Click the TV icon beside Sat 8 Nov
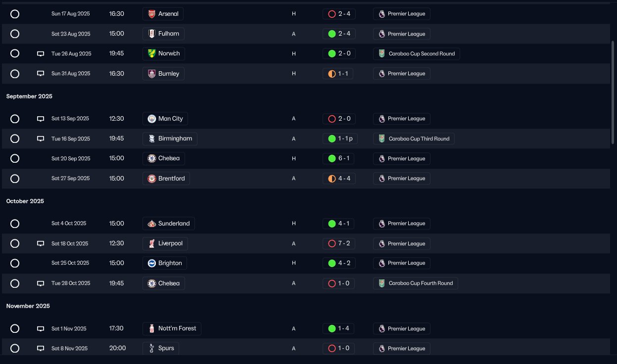The width and height of the screenshot is (617, 364). click(41, 348)
